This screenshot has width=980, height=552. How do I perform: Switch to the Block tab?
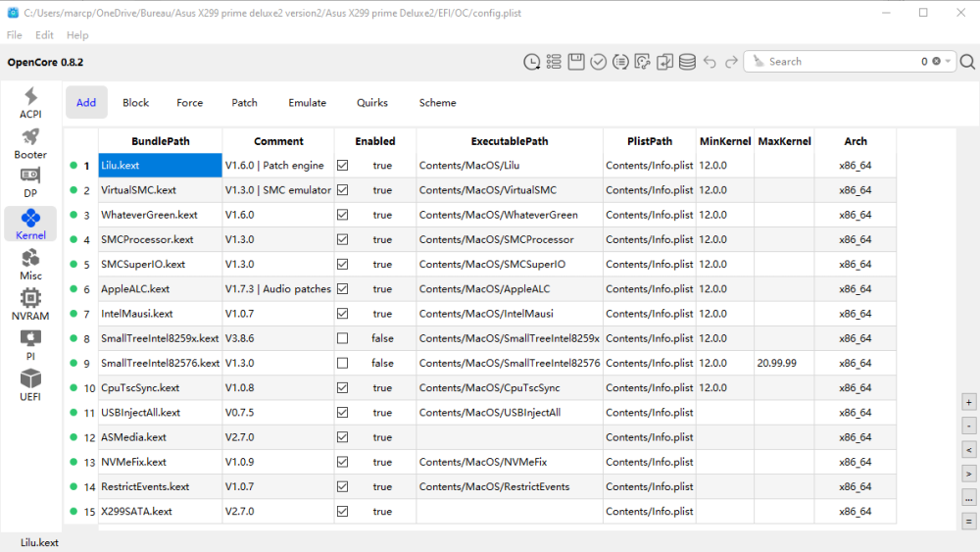[x=135, y=103]
